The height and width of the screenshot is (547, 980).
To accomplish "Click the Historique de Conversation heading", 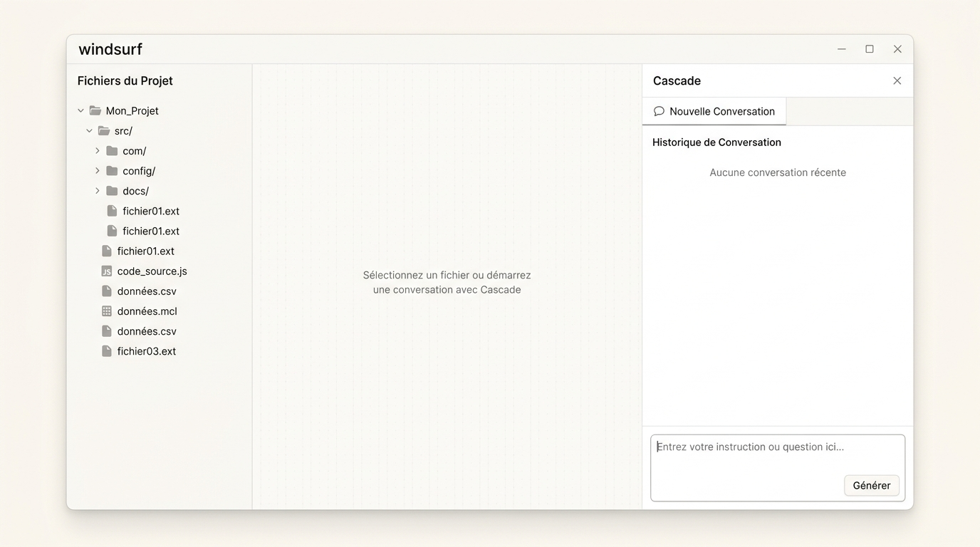I will [x=716, y=142].
